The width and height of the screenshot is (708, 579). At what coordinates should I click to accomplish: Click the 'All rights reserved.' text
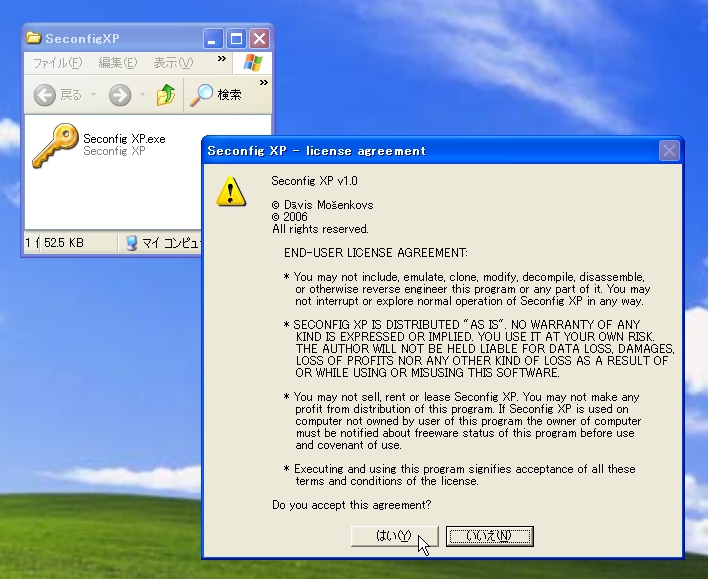[x=320, y=229]
